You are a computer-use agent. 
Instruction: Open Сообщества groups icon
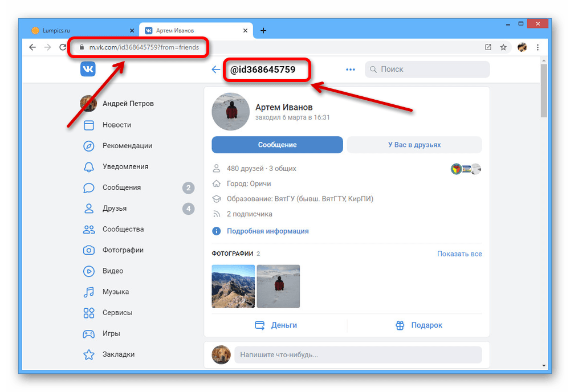89,229
